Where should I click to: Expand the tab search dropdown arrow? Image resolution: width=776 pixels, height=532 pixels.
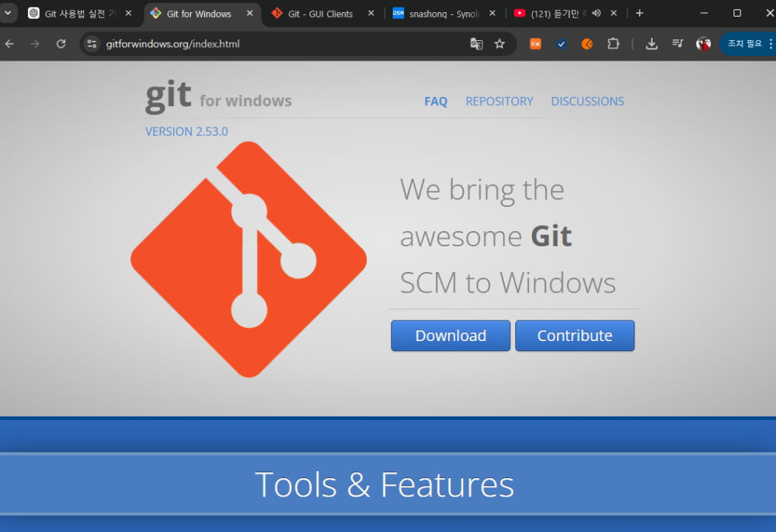[x=8, y=13]
